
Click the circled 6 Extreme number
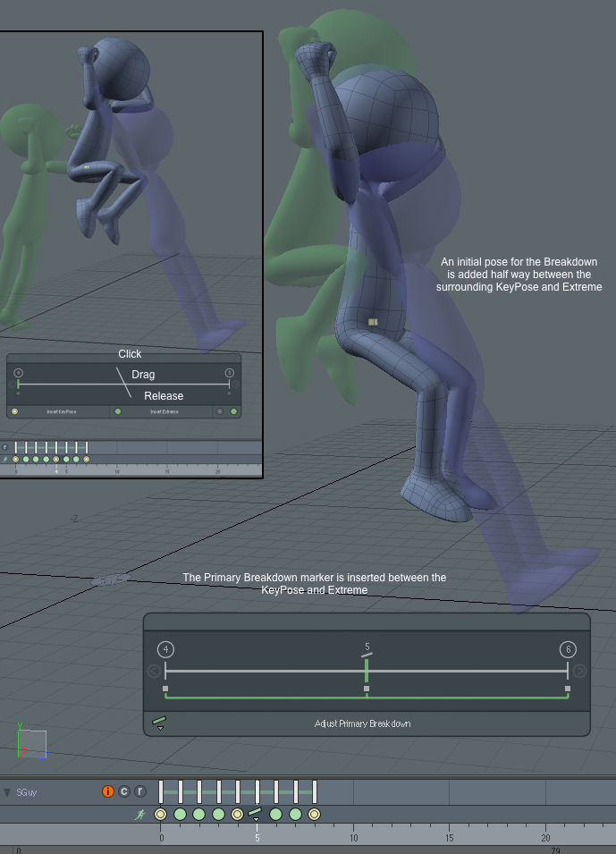pos(568,649)
